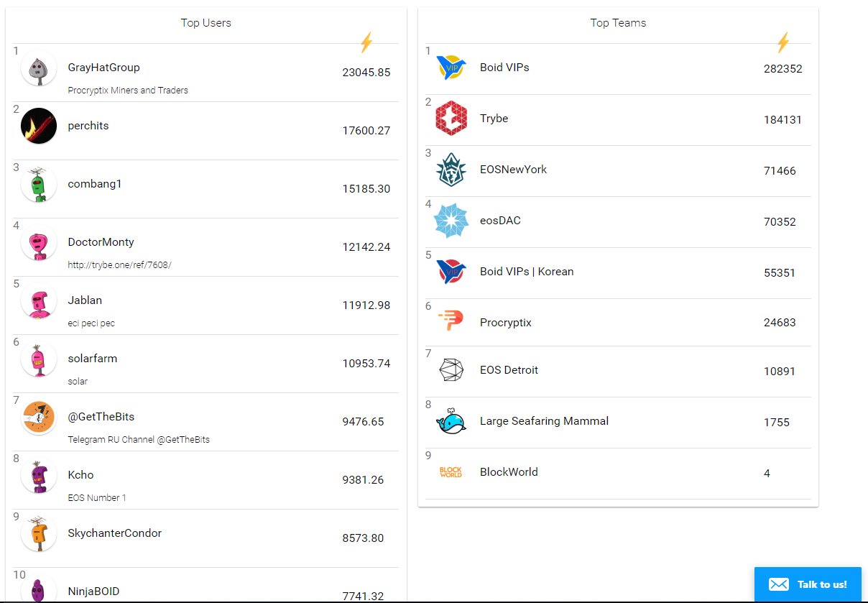Screen dimensions: 868x603
Task: Click the Boid VIPs team logo
Action: coord(451,68)
